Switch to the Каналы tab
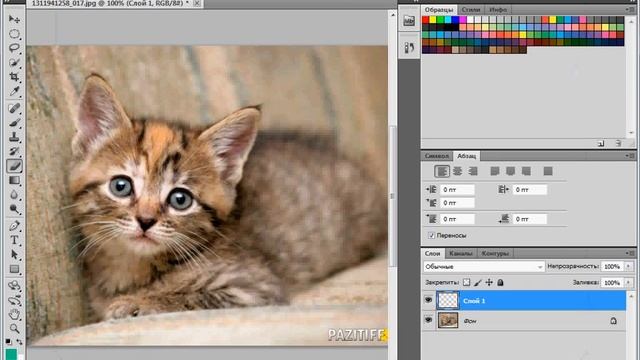The image size is (640, 360). pyautogui.click(x=460, y=253)
